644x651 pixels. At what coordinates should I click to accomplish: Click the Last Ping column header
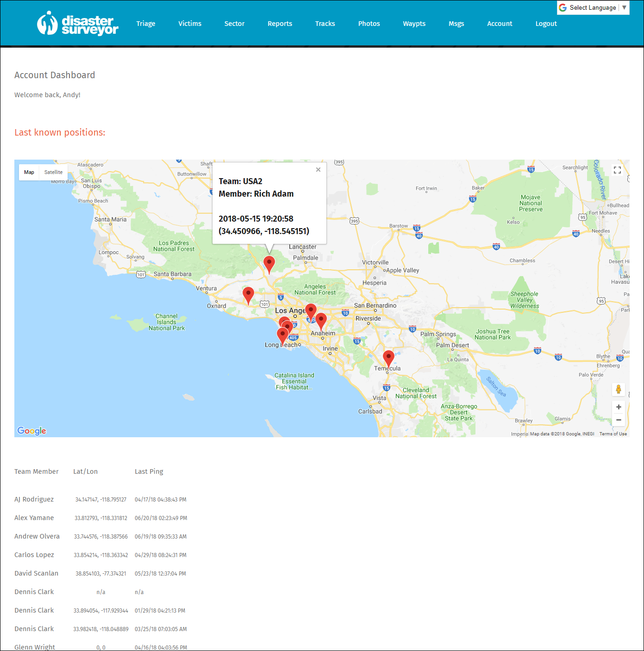[x=149, y=471]
